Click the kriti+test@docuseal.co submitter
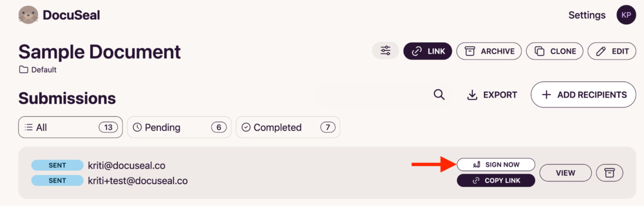Screen dimensions: 644x206 pyautogui.click(x=137, y=181)
